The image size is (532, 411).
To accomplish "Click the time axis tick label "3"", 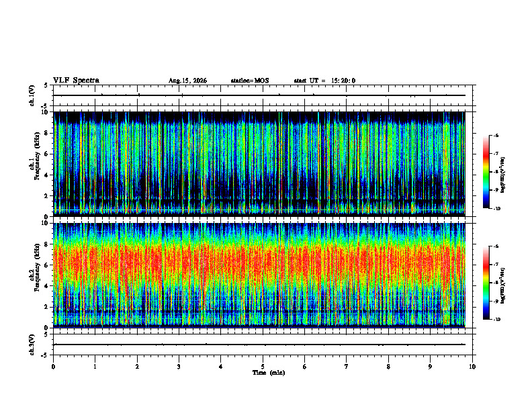I will tap(179, 367).
